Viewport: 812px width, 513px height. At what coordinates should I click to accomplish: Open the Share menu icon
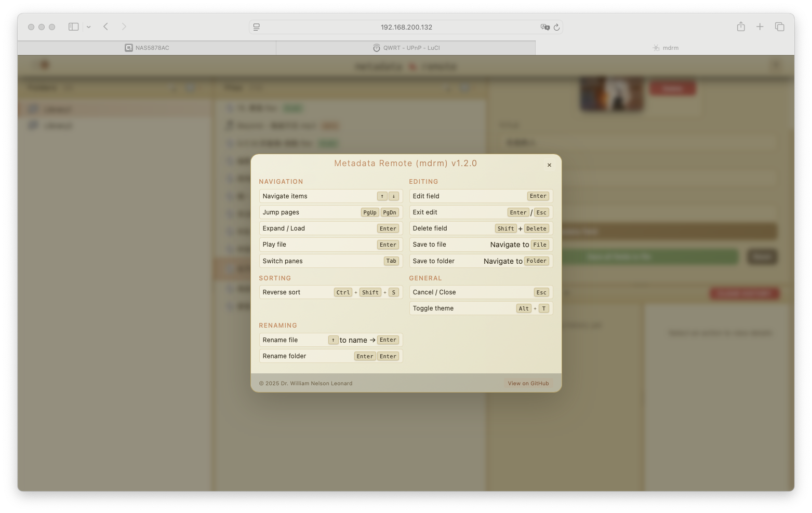point(741,27)
